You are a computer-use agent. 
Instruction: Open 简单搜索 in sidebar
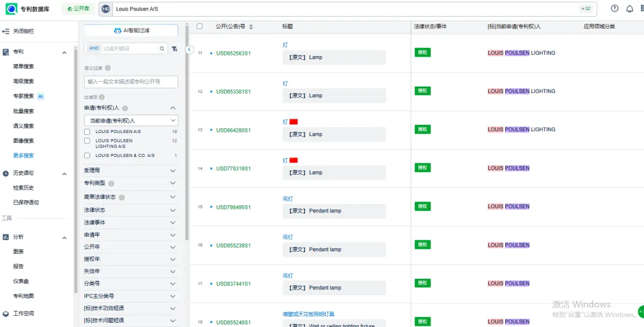point(23,67)
